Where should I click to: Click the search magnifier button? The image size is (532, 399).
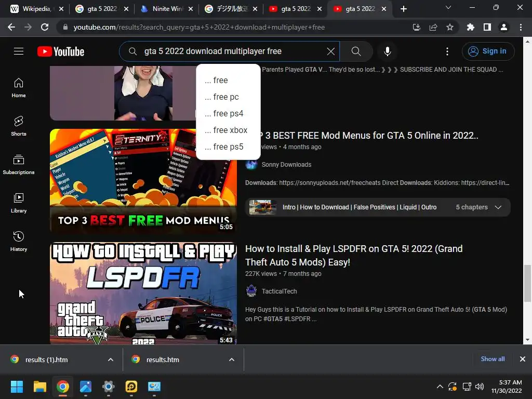click(x=356, y=51)
